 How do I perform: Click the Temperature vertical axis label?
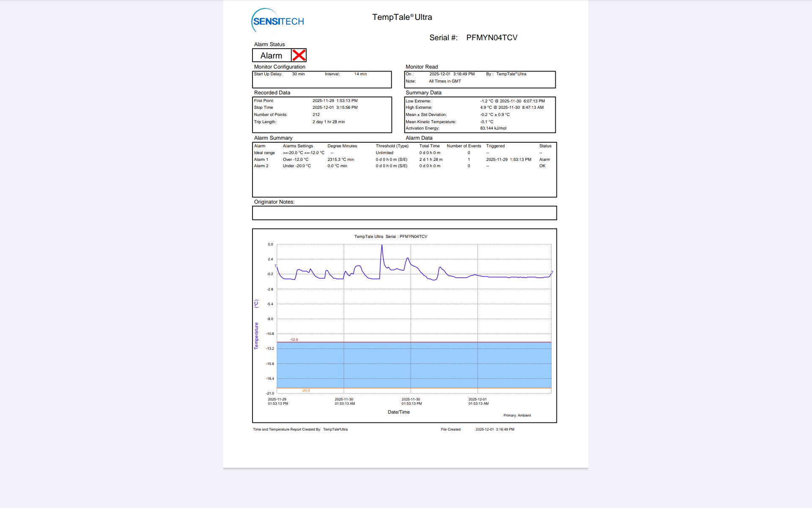pos(256,336)
